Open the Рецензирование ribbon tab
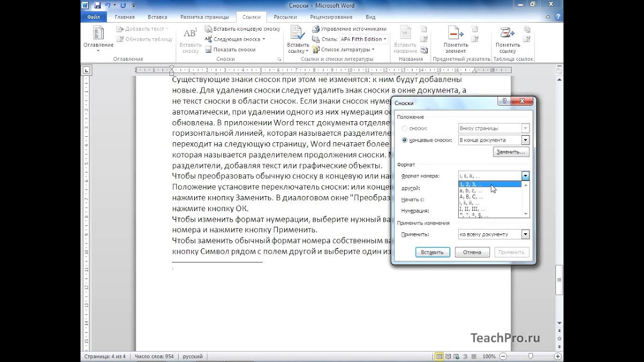Viewport: 644px width, 362px height. (331, 17)
